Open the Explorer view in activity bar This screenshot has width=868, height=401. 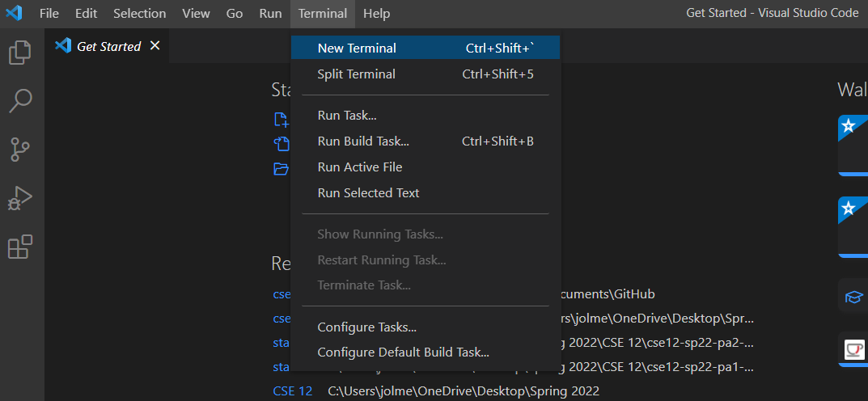(20, 53)
